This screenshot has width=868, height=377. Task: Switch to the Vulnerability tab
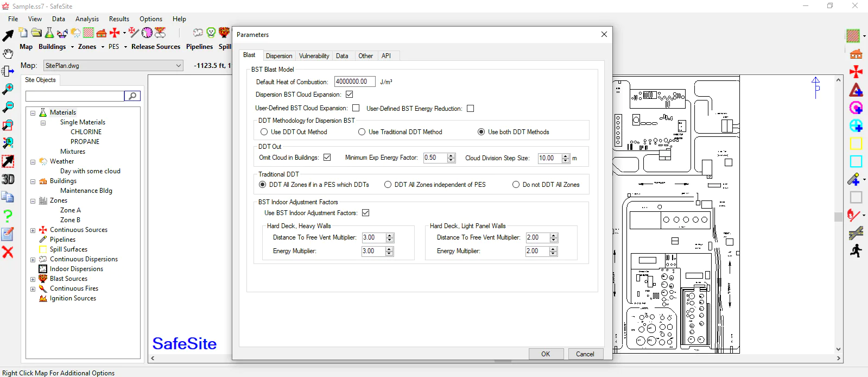pos(314,56)
